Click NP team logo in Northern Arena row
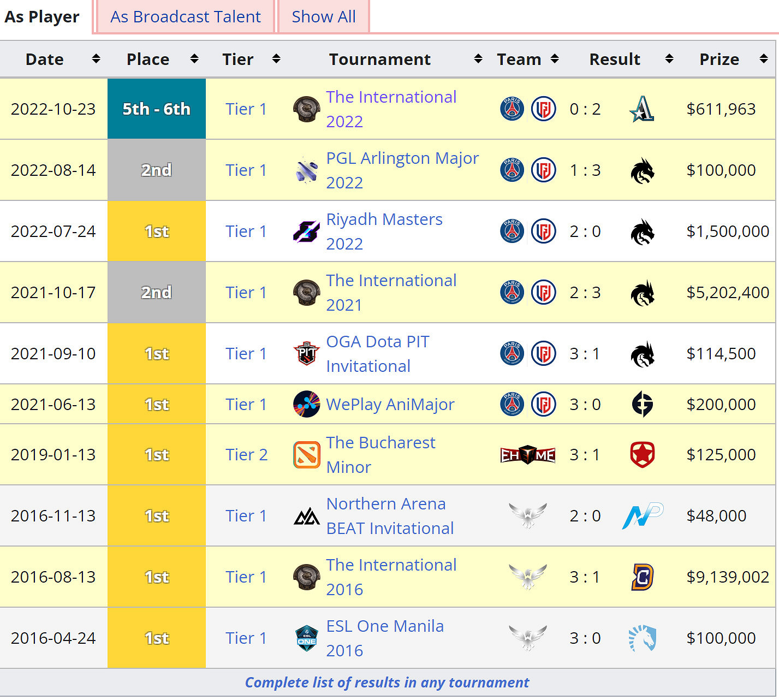779x700 pixels. coord(642,516)
